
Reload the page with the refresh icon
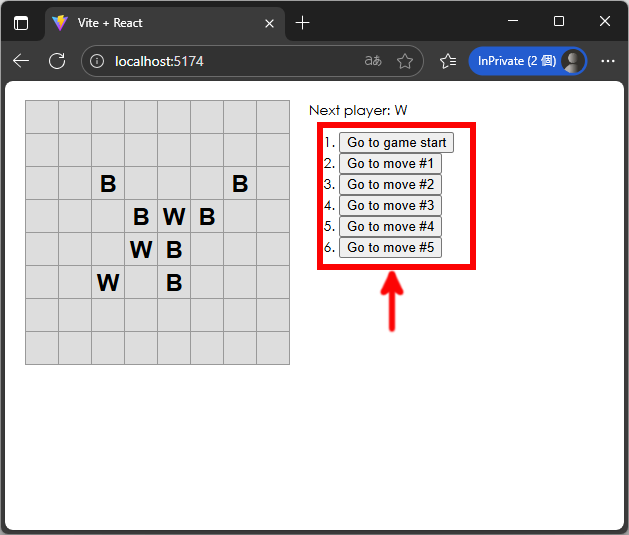tap(57, 61)
